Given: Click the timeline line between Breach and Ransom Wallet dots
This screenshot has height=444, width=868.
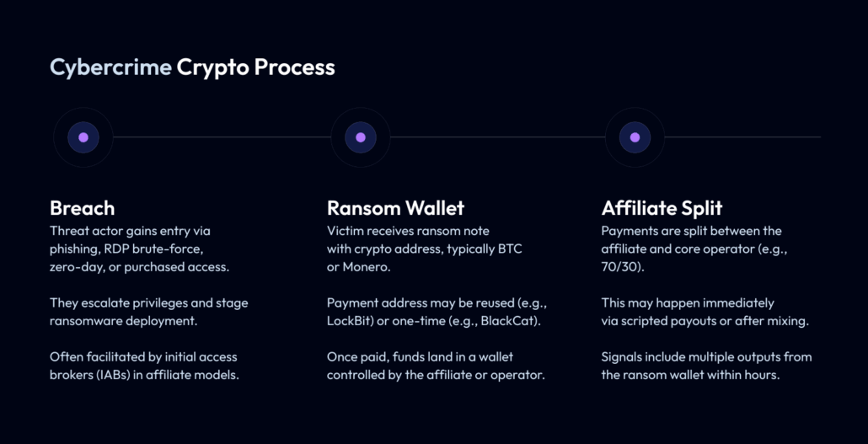Looking at the screenshot, I should [x=222, y=137].
